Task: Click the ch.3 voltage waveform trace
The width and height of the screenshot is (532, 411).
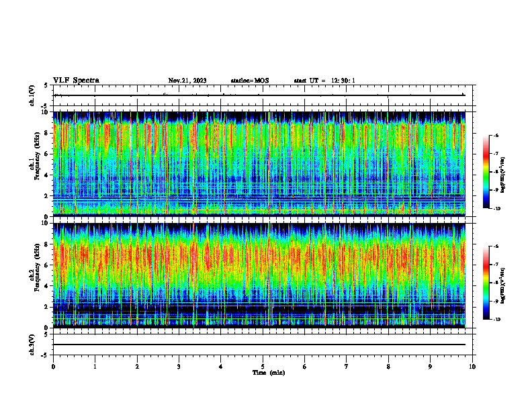Action: [259, 345]
